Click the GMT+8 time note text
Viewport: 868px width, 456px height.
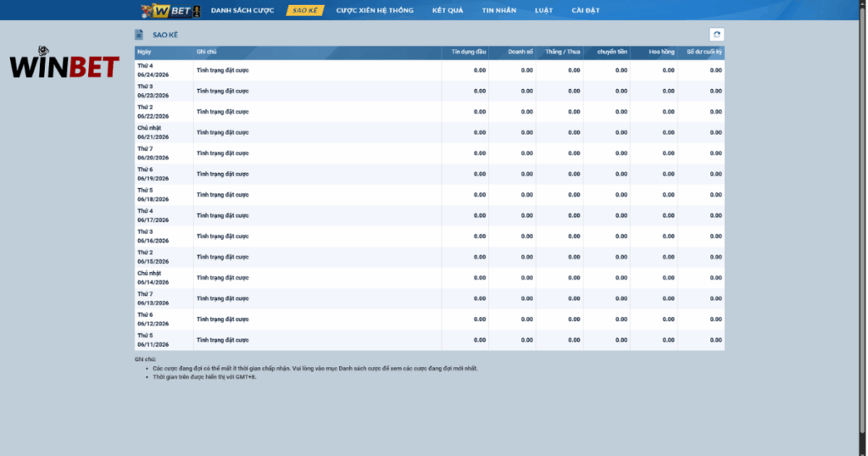pyautogui.click(x=204, y=377)
